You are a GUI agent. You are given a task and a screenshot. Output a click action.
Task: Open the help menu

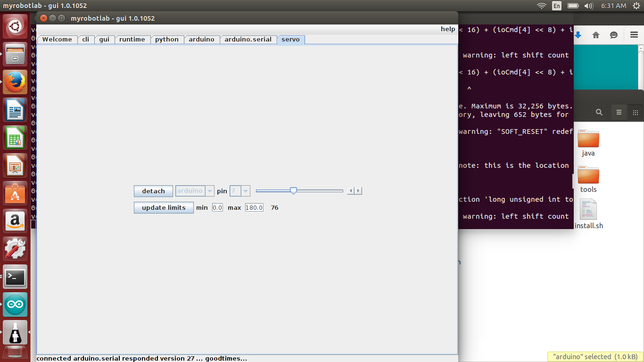[448, 29]
